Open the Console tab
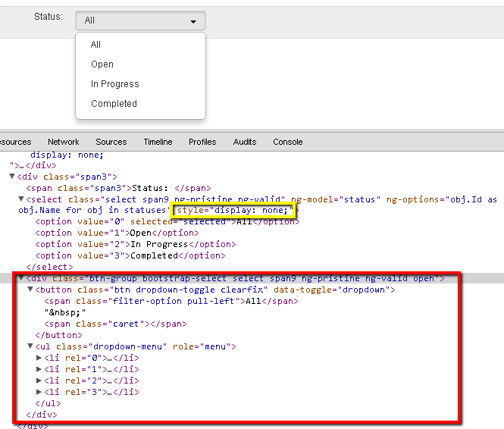504x429 pixels. click(288, 142)
